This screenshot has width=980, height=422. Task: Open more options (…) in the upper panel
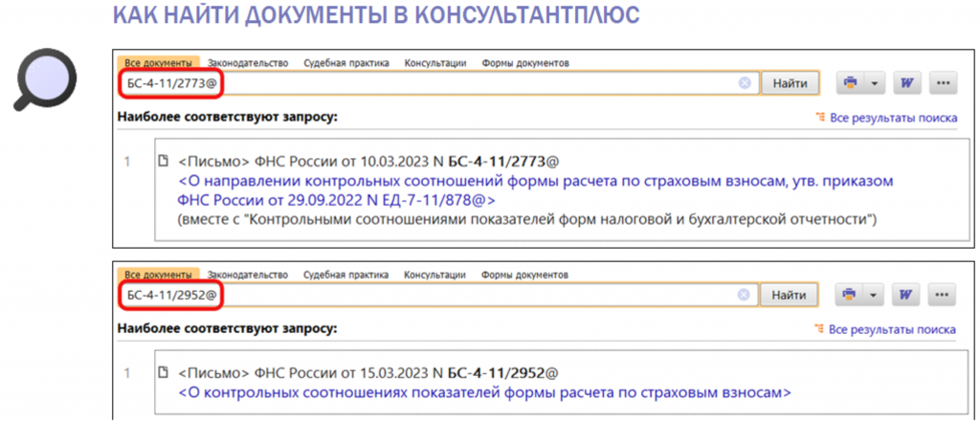tap(944, 83)
